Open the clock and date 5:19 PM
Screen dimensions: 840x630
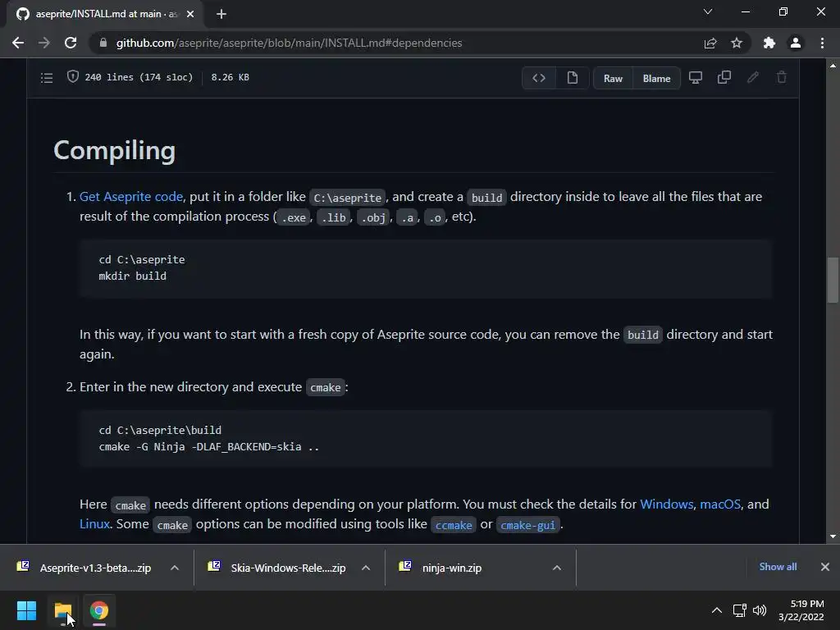tap(801, 610)
